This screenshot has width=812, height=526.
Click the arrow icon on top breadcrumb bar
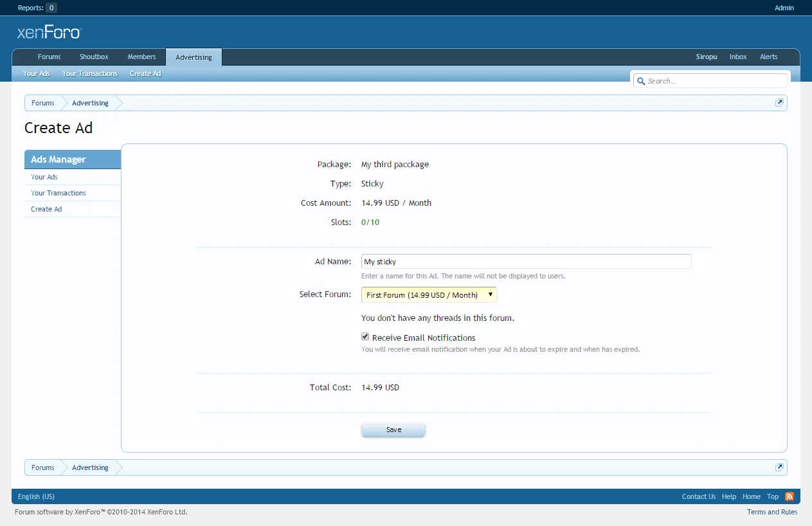pos(779,102)
